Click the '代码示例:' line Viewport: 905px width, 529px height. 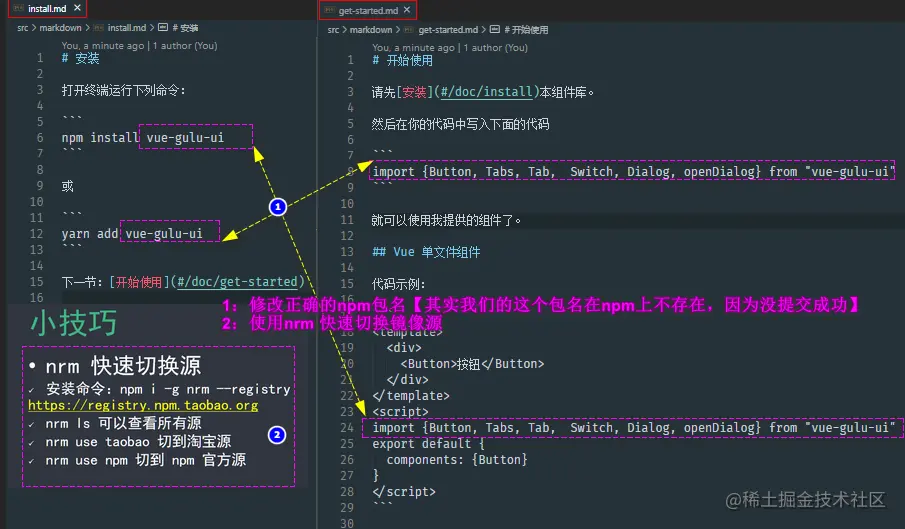399,284
